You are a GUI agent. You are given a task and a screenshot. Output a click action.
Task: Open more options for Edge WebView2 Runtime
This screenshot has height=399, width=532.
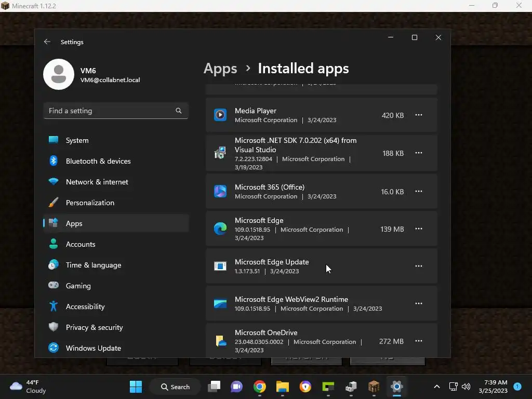click(x=419, y=303)
